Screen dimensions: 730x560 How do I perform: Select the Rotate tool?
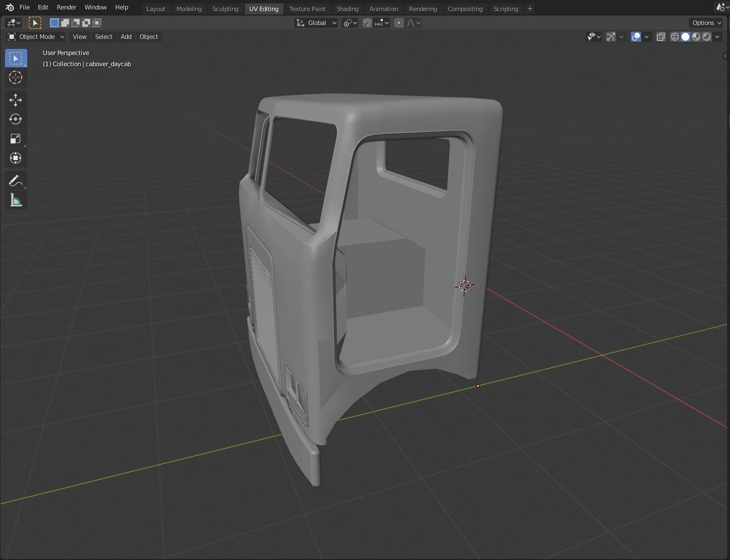point(16,119)
